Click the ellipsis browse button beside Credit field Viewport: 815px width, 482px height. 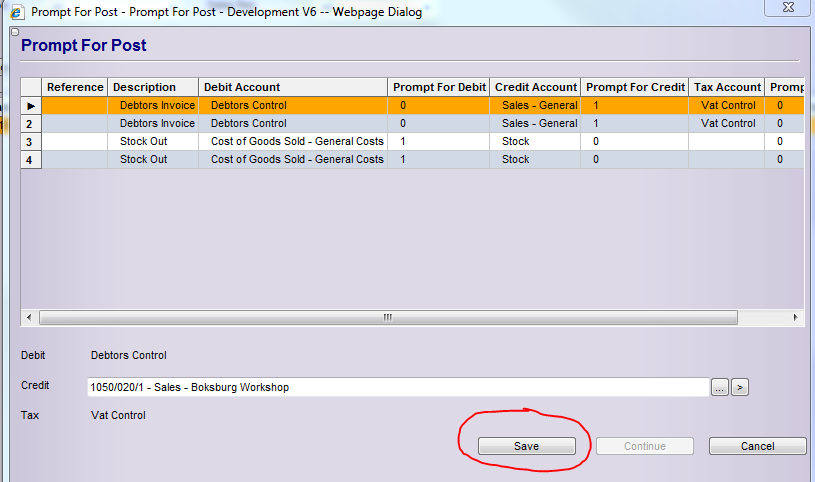(x=720, y=387)
